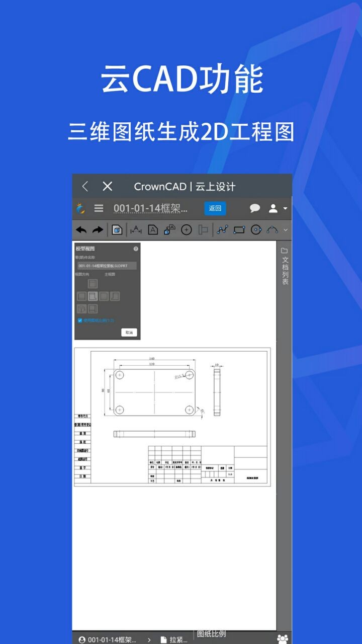Open the collaborators people icon
Screen dimensions: 362x644
(x=283, y=639)
